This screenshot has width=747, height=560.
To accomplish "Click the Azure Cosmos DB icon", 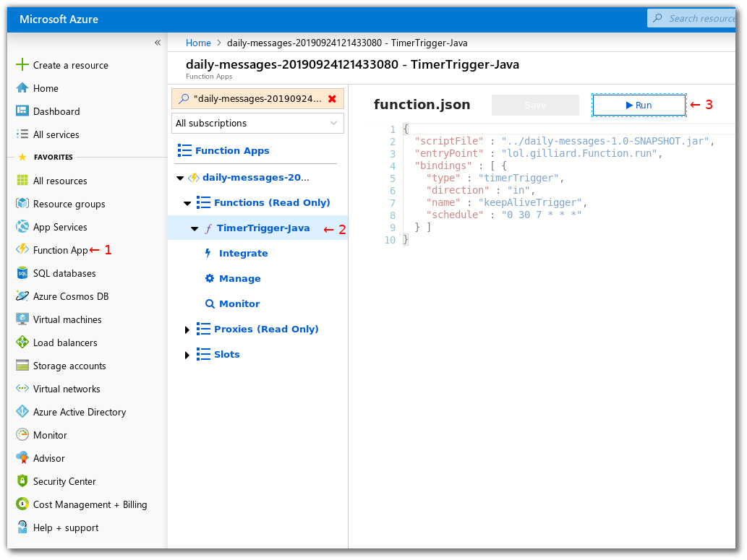I will (22, 296).
